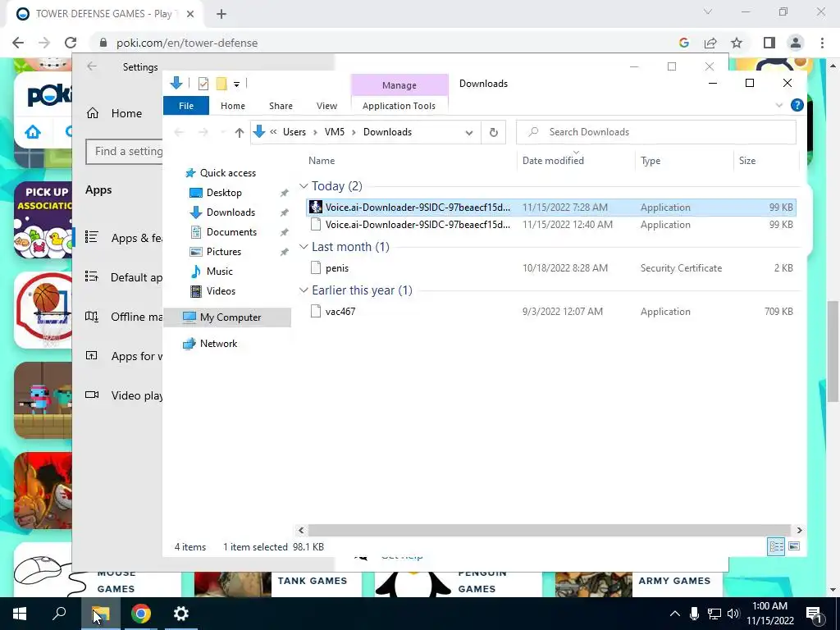This screenshot has height=630, width=840.
Task: Collapse the Earlier this year (1) group
Action: point(304,290)
